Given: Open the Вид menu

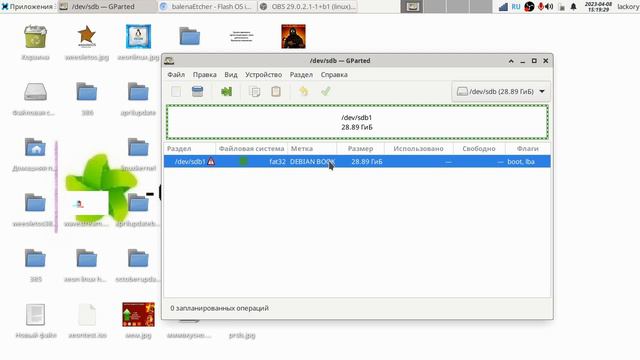Looking at the screenshot, I should (x=231, y=75).
